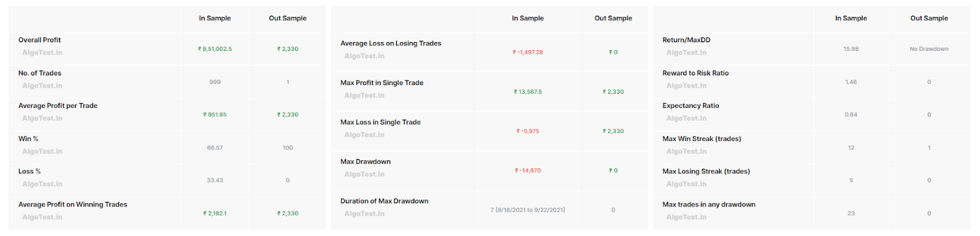The image size is (980, 236).
Task: Click the In Sample Overall Profit value
Action: [x=215, y=49]
